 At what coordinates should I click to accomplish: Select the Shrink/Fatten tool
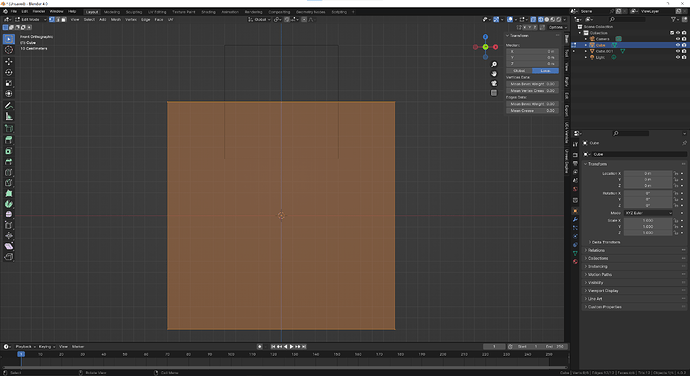(x=8, y=236)
